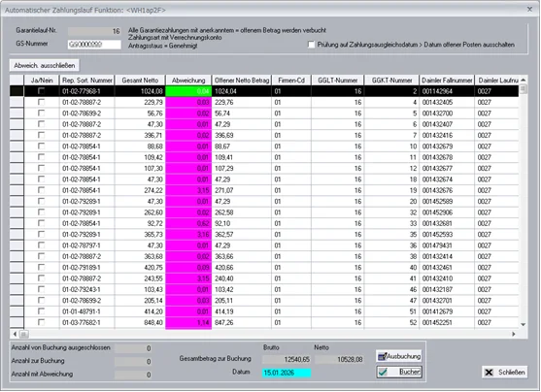This screenshot has height=392, width=541.
Task: Click the Ausbuchung button icon
Action: point(382,356)
